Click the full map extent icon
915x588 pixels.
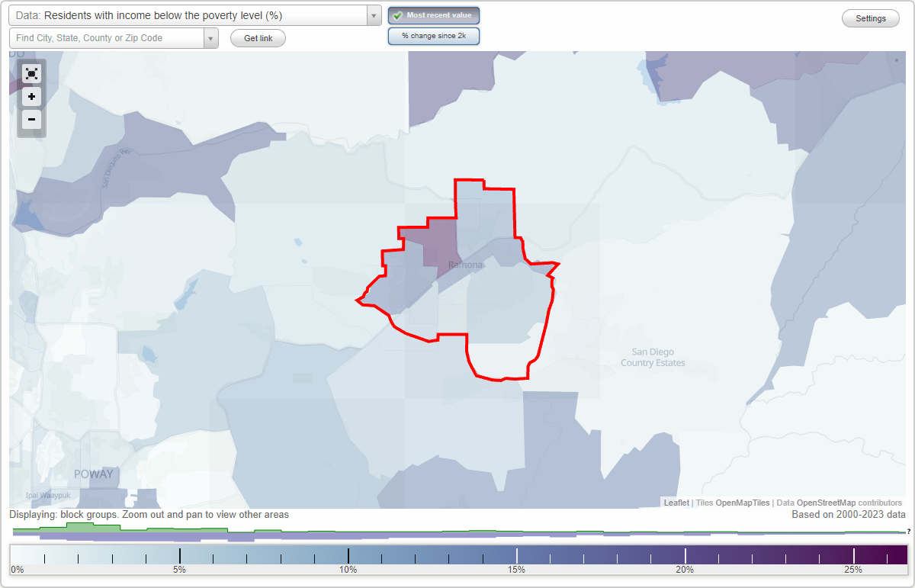point(31,73)
